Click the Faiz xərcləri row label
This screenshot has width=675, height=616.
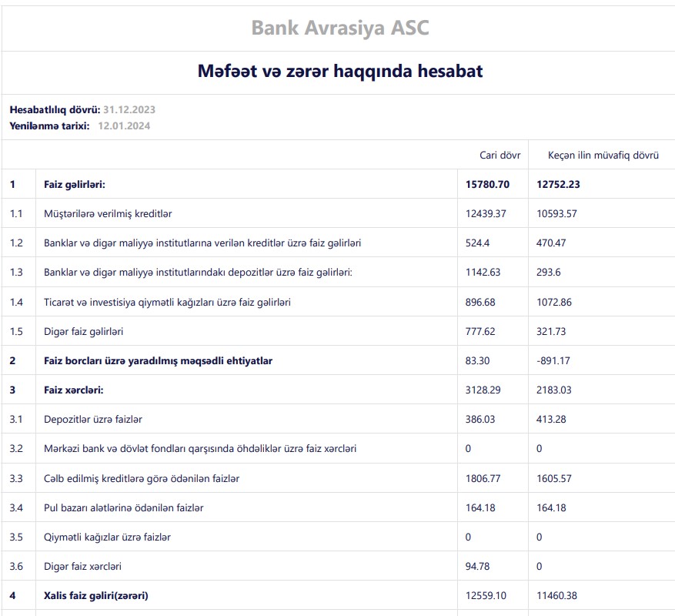[x=73, y=390]
